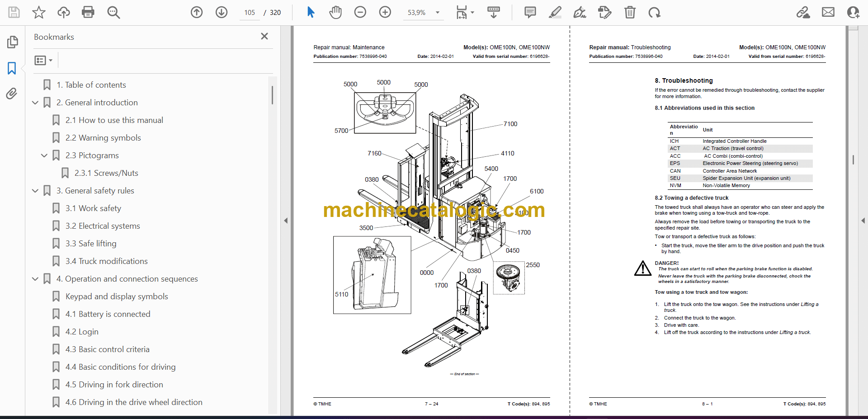The height and width of the screenshot is (419, 868).
Task: Zoom out with the minus button
Action: point(360,12)
